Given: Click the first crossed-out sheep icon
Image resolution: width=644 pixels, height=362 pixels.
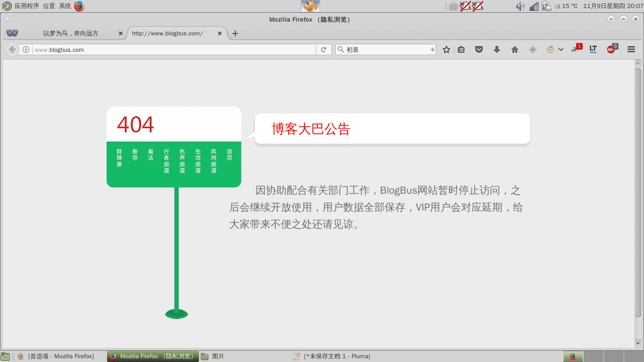Looking at the screenshot, I should pos(465,6).
